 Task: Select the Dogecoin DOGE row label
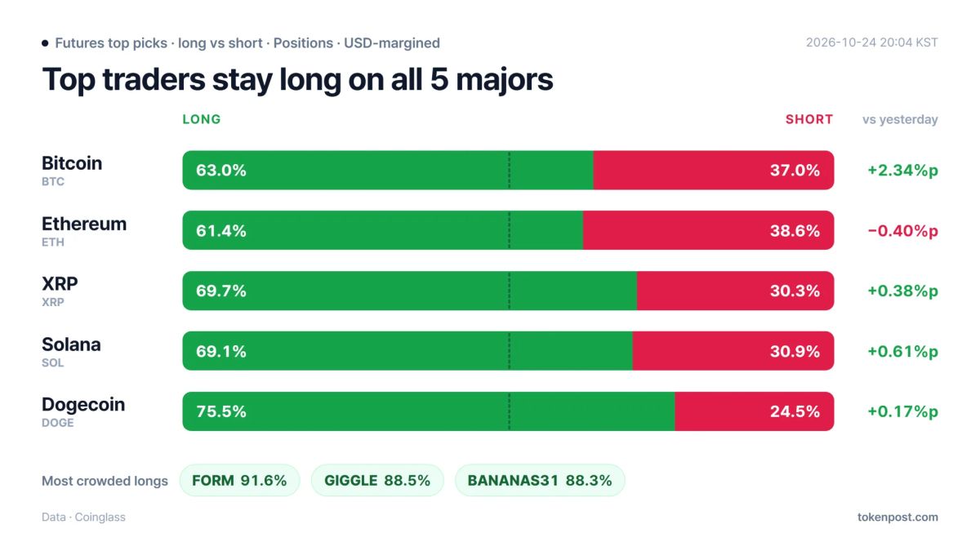point(83,411)
